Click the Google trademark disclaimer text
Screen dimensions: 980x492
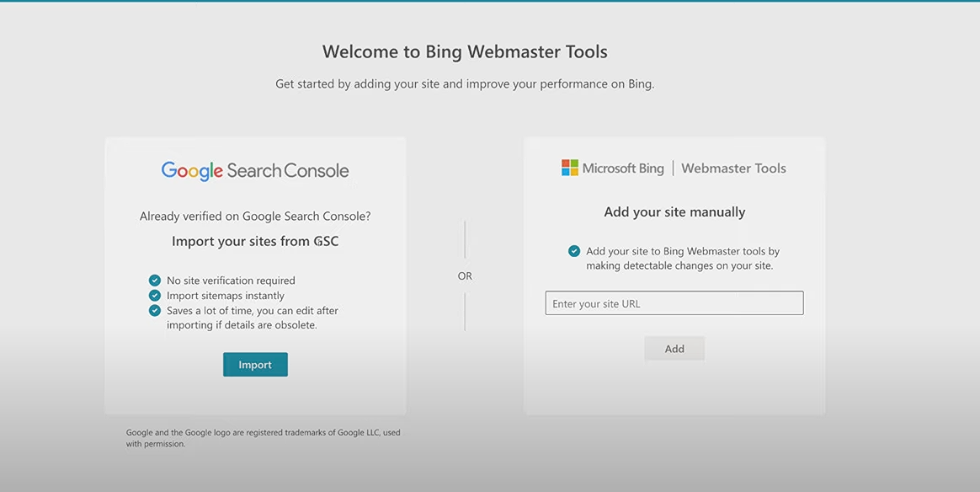pos(263,438)
